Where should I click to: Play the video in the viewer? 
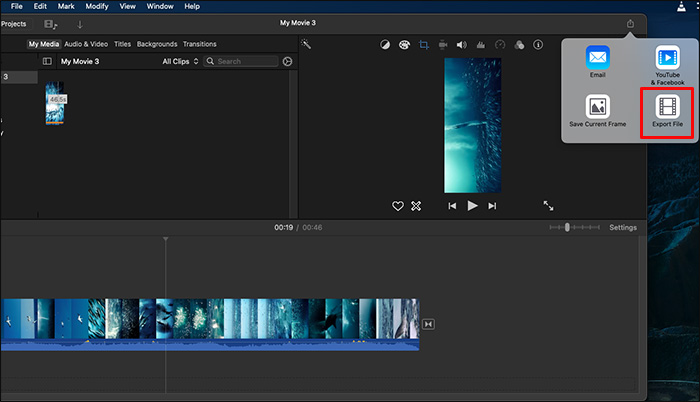[x=472, y=206]
